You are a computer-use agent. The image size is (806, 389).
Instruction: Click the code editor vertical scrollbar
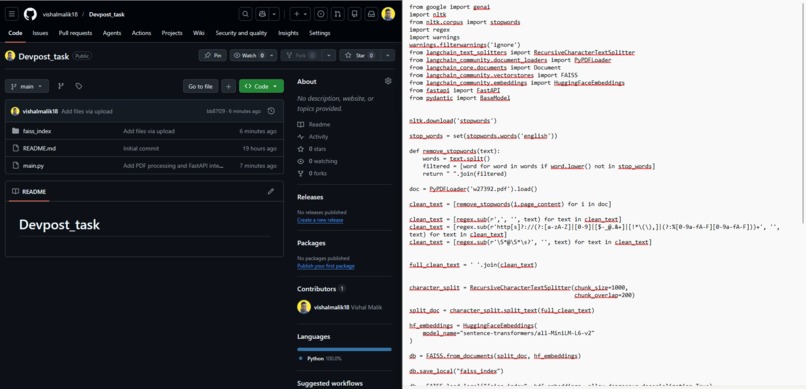click(x=803, y=113)
